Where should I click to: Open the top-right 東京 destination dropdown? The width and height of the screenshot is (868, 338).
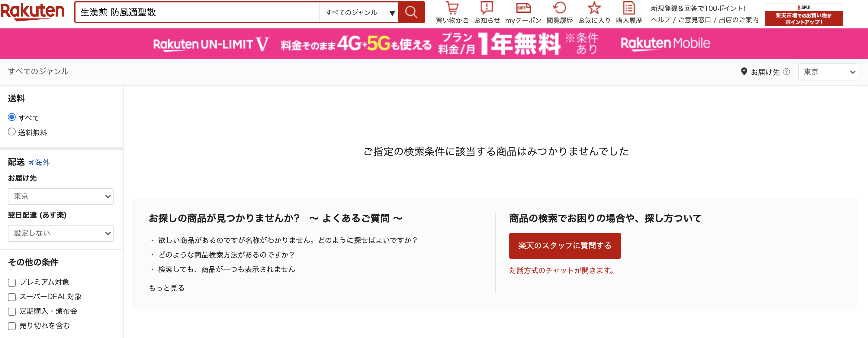(828, 72)
